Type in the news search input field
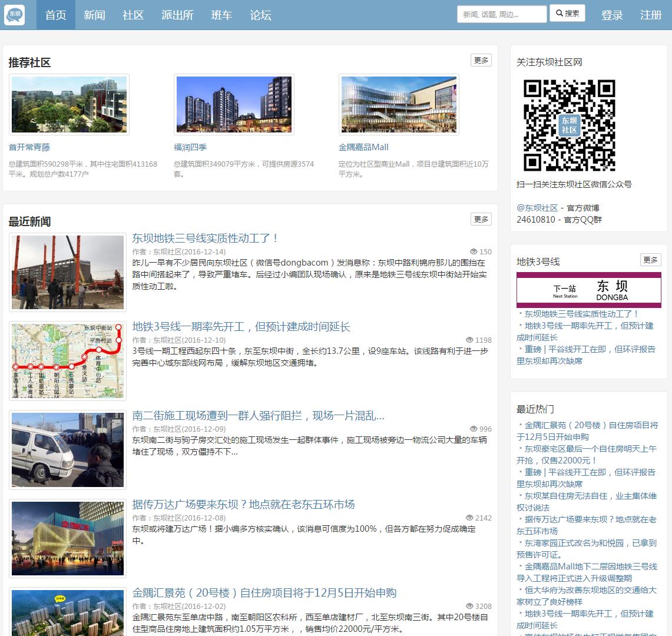 pos(501,15)
